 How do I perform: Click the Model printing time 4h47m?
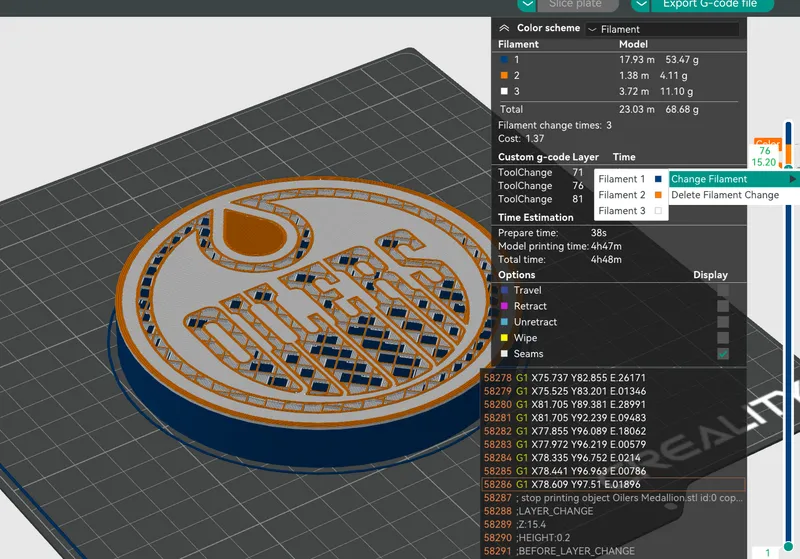tap(560, 246)
